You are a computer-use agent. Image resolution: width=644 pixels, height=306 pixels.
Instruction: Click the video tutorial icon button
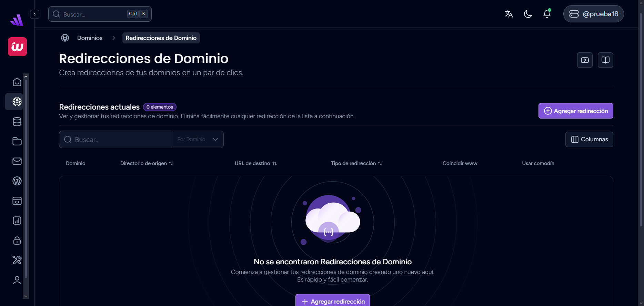(x=585, y=60)
